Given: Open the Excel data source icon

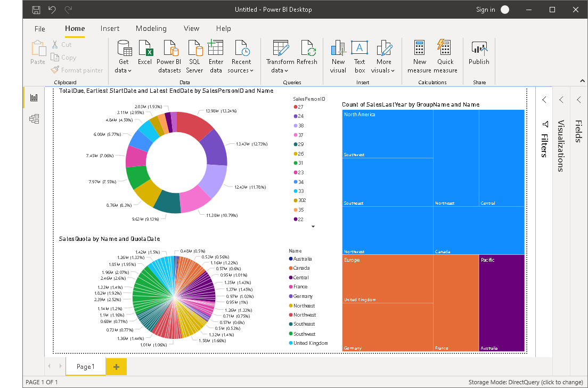Looking at the screenshot, I should pos(145,48).
